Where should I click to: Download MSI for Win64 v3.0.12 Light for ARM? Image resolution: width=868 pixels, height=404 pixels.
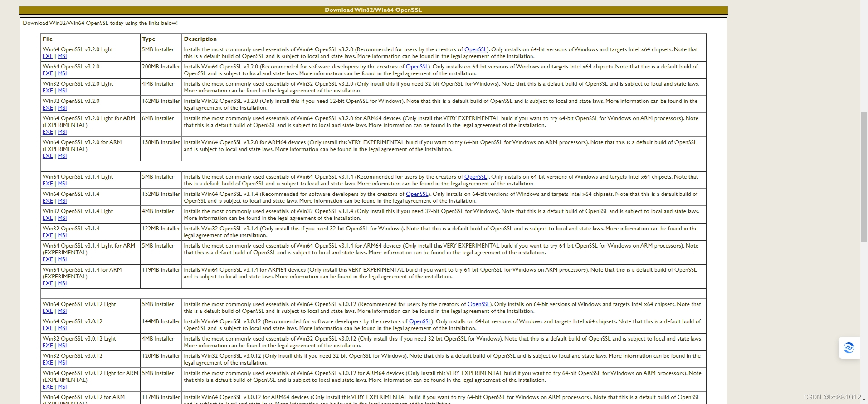(x=62, y=387)
